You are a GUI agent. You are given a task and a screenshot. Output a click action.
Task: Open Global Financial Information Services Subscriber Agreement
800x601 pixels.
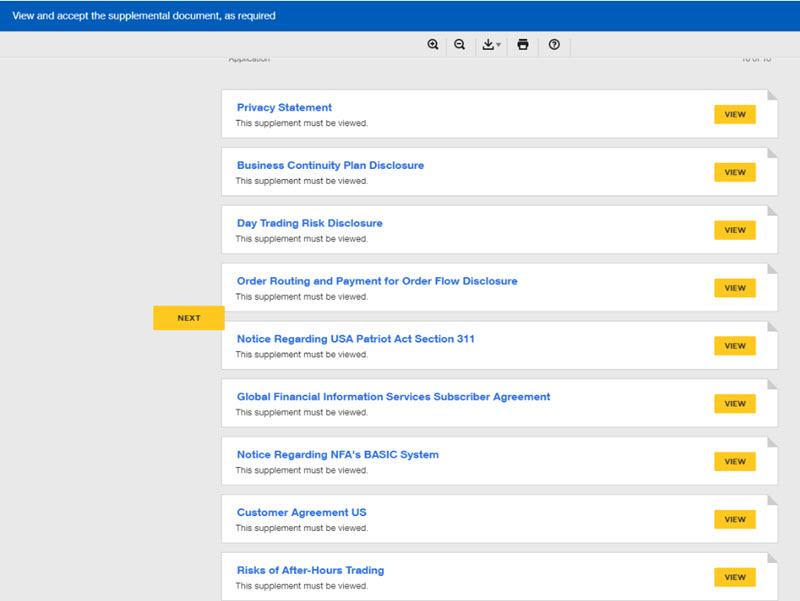(391, 396)
